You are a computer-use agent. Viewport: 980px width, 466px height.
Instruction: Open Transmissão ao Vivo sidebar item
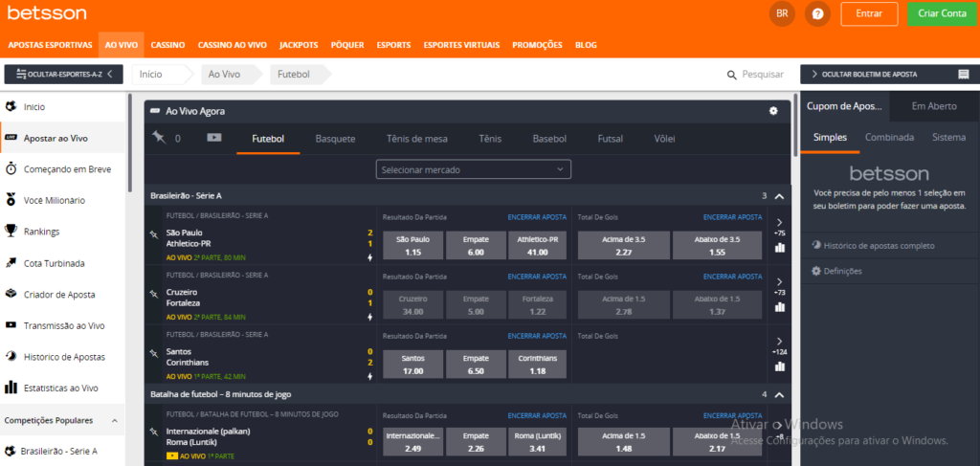(62, 325)
